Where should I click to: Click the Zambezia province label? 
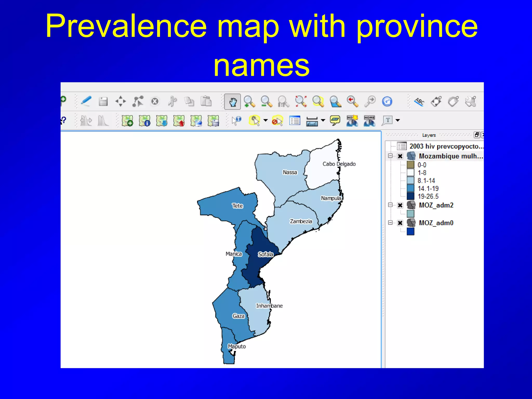(301, 221)
